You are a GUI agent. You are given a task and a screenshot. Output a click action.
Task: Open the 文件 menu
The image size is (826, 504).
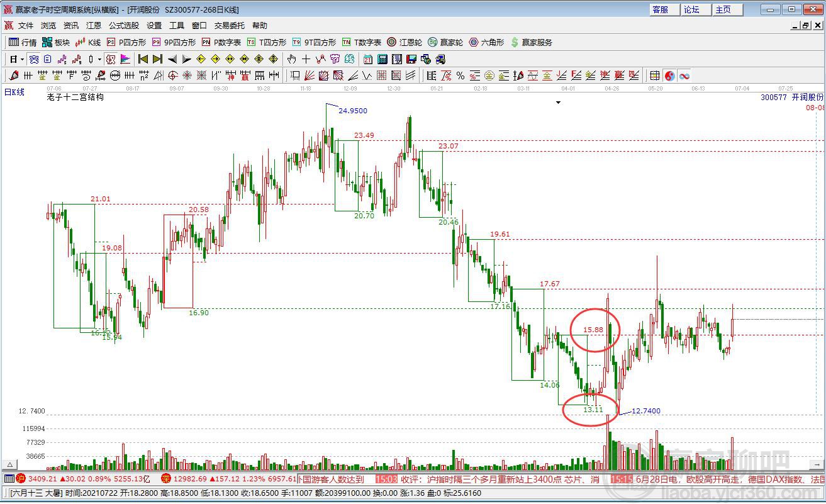[x=26, y=26]
